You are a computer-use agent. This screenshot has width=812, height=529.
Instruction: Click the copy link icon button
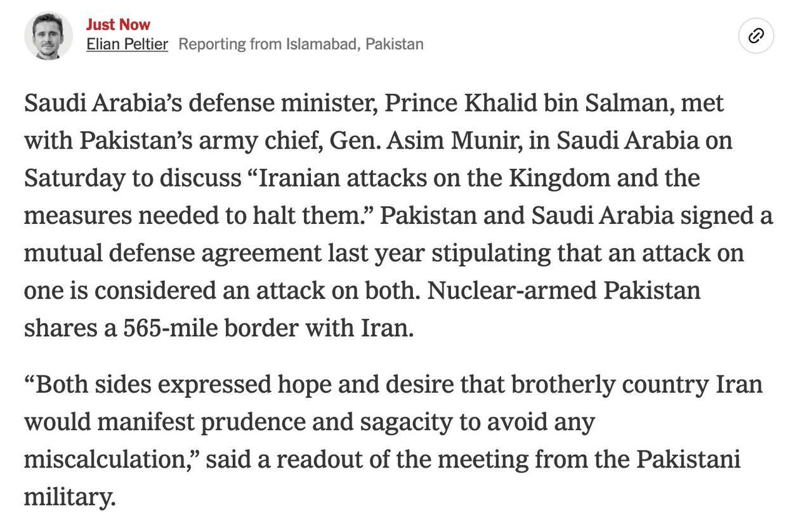[x=756, y=36]
